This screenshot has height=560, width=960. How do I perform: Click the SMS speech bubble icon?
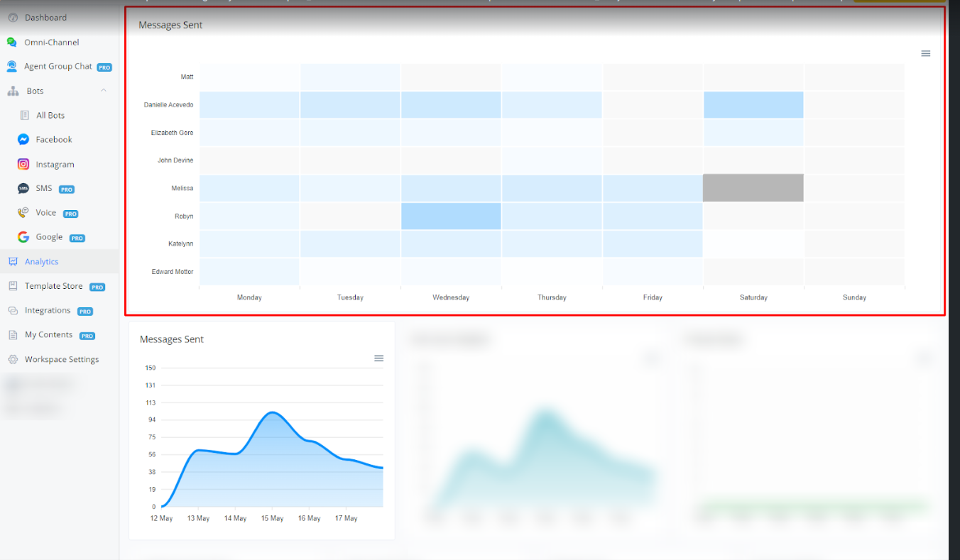point(23,189)
